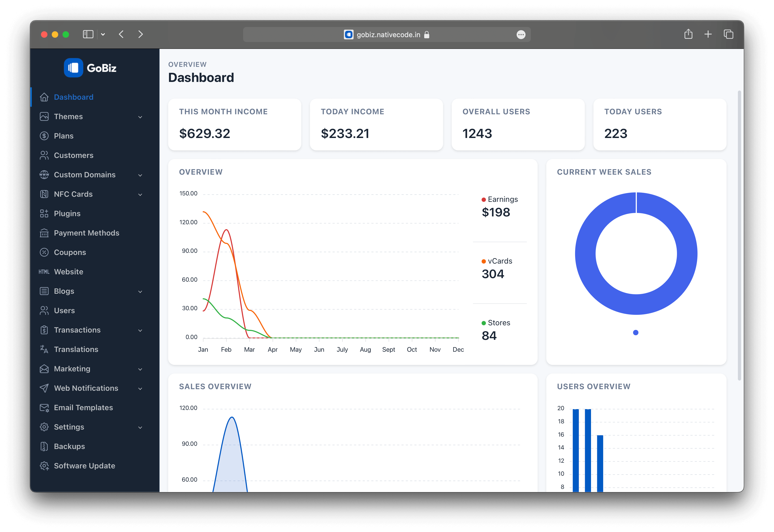
Task: Click the NFC Cards sidebar icon
Action: coord(44,194)
